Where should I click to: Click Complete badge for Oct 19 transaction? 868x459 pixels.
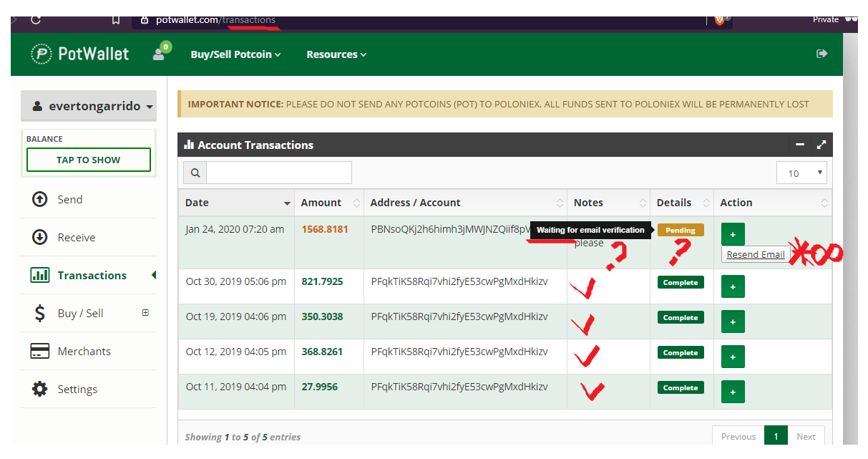(681, 317)
